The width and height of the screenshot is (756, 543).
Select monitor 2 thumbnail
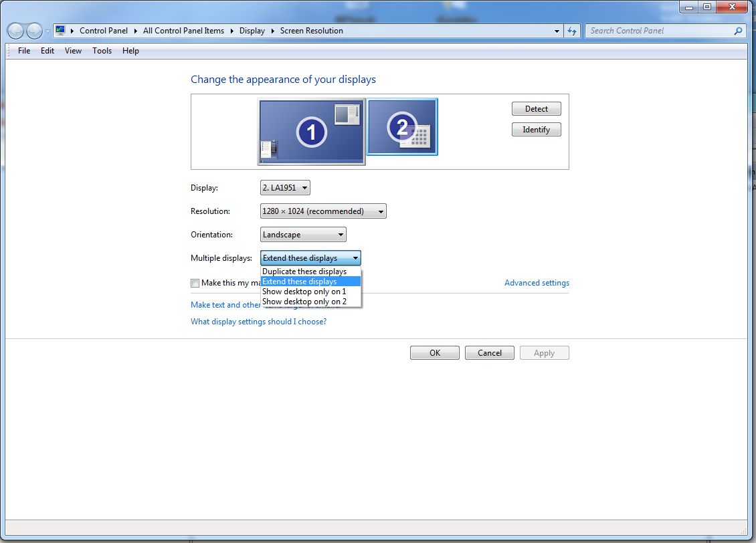(x=402, y=127)
